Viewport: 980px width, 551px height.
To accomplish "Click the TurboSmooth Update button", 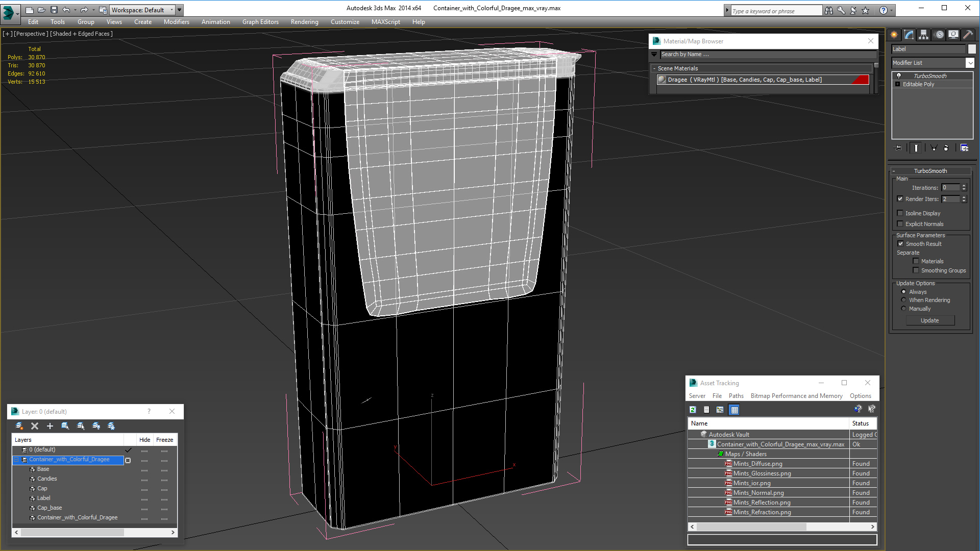I will (x=930, y=320).
